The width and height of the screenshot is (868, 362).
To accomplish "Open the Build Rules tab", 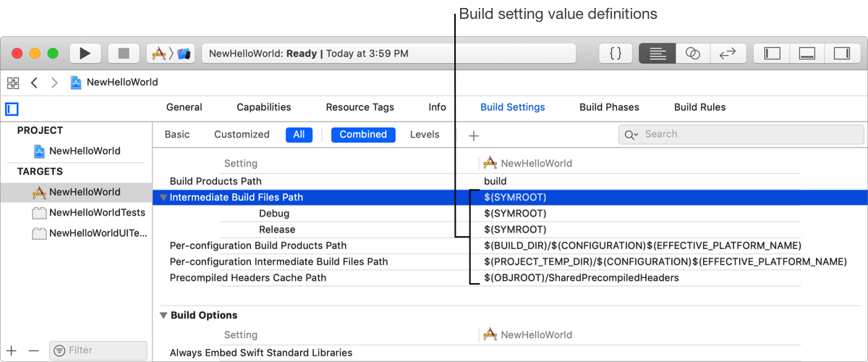I will pyautogui.click(x=700, y=107).
